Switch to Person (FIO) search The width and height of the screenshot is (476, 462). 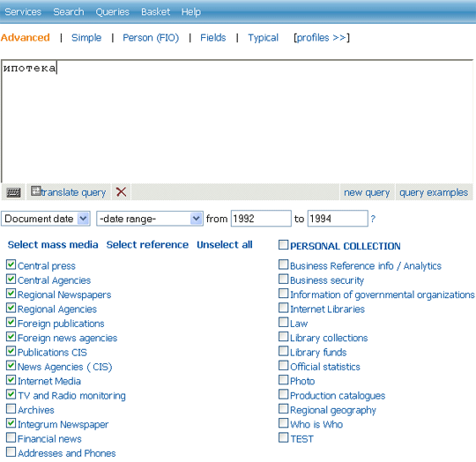coord(151,38)
